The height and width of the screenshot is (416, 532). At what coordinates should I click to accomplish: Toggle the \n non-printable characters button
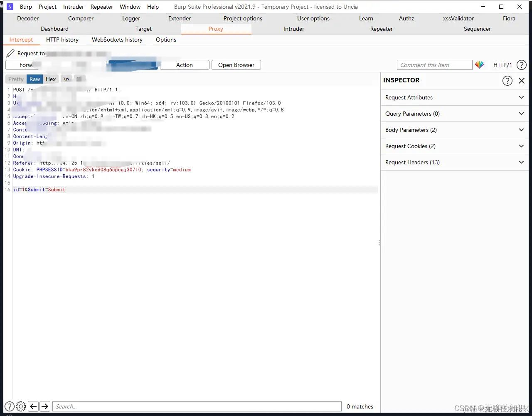pos(66,79)
